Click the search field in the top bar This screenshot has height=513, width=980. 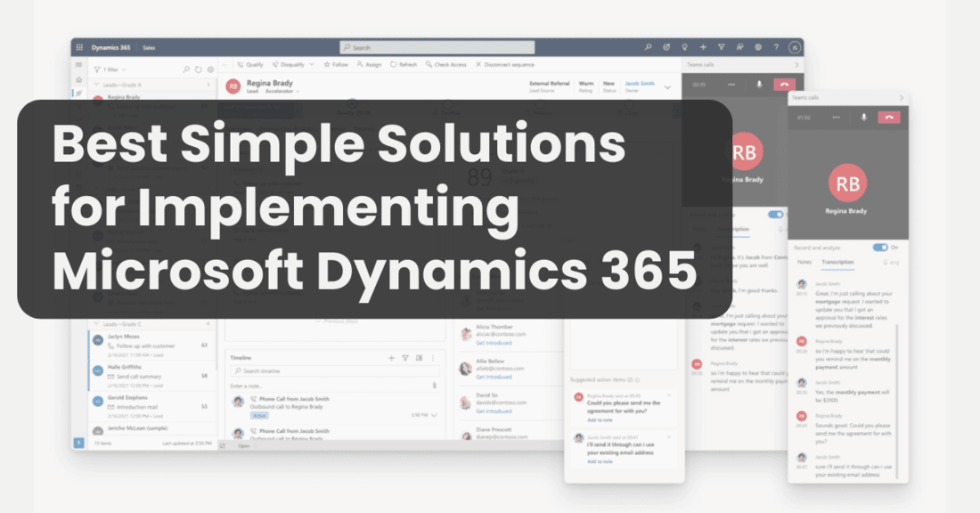(437, 47)
